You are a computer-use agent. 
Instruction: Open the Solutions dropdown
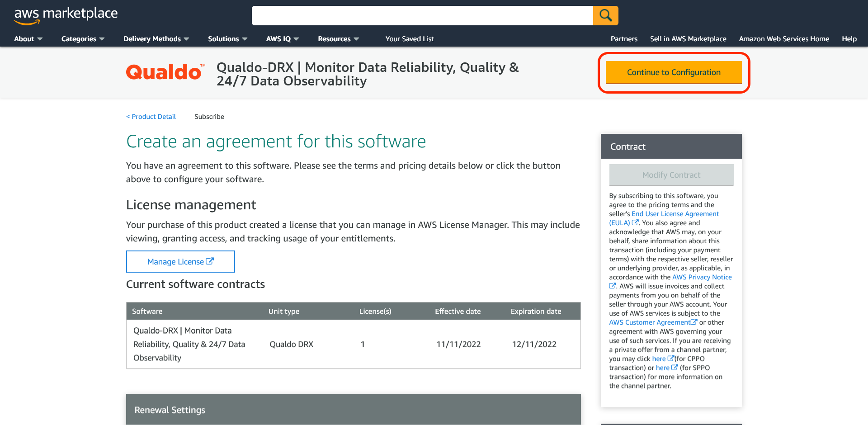click(x=227, y=39)
